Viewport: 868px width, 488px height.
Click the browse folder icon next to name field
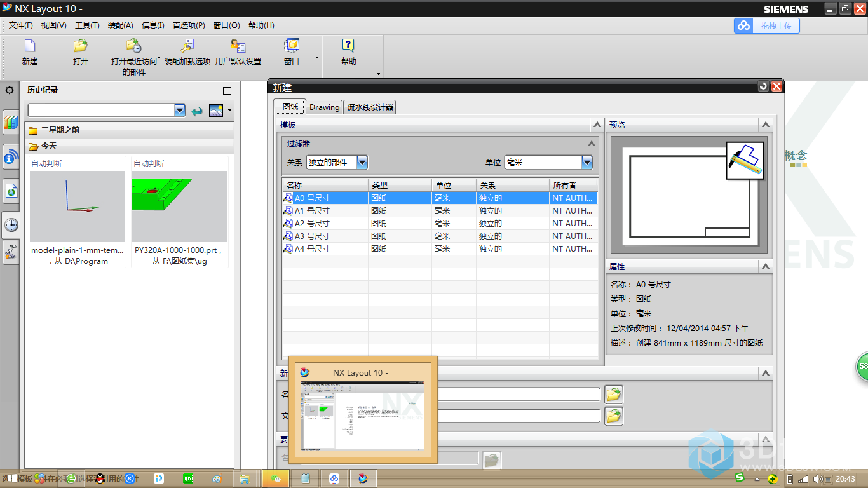tap(613, 395)
